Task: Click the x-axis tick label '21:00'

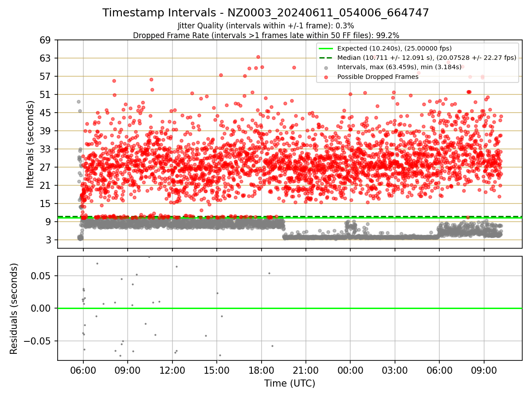Action: point(305,370)
